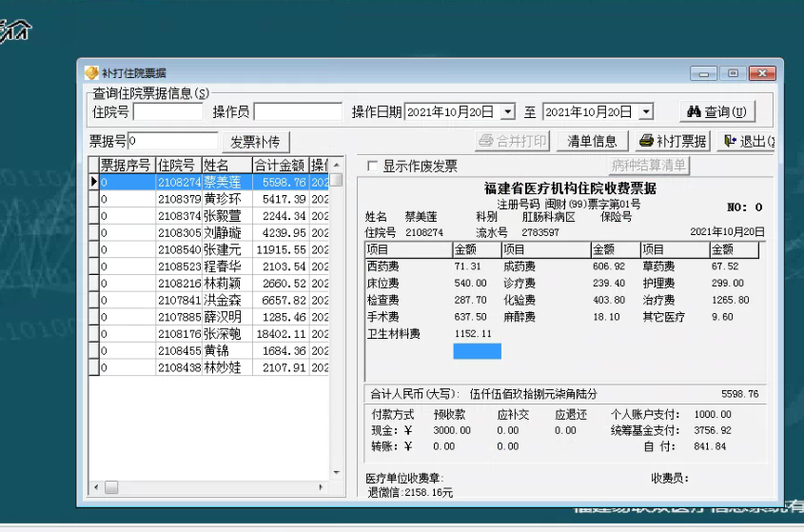Focus the 票据号 input field

click(173, 141)
